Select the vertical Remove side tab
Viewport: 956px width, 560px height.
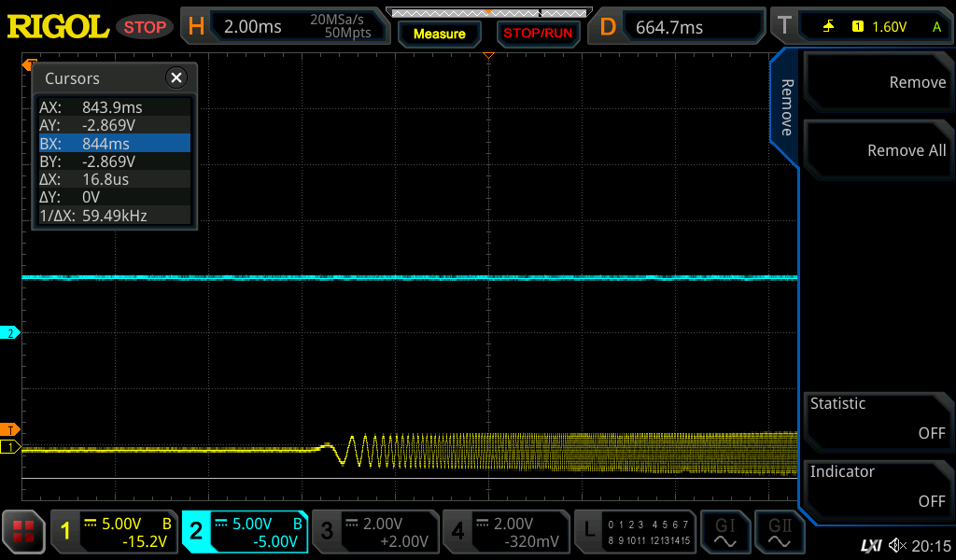pos(786,107)
